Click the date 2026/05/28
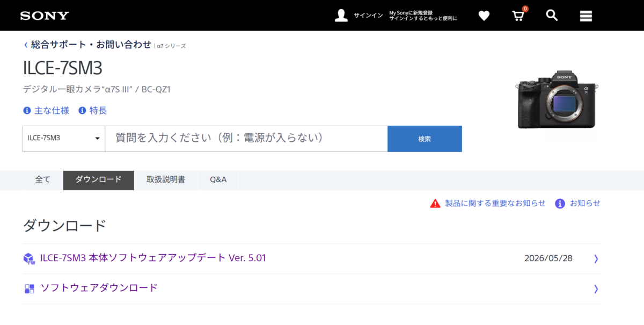This screenshot has width=644, height=325. (x=548, y=258)
